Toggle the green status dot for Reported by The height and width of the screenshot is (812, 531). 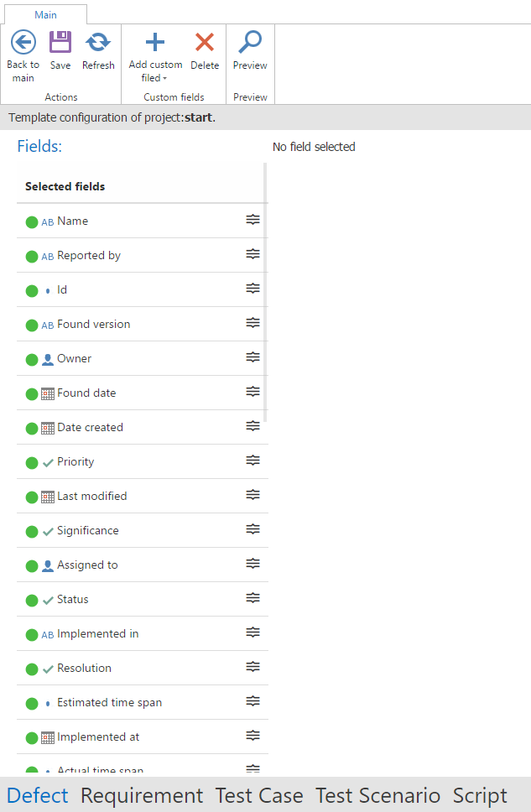tap(32, 257)
